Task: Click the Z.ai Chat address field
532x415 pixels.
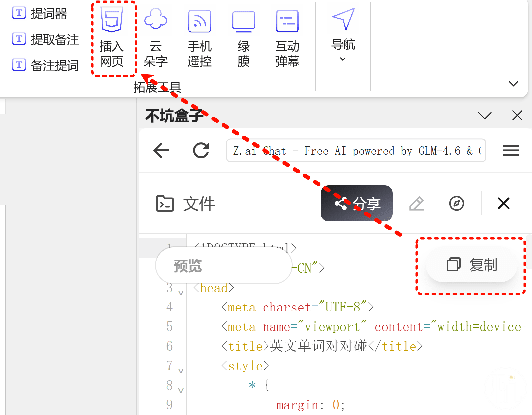Action: click(356, 151)
